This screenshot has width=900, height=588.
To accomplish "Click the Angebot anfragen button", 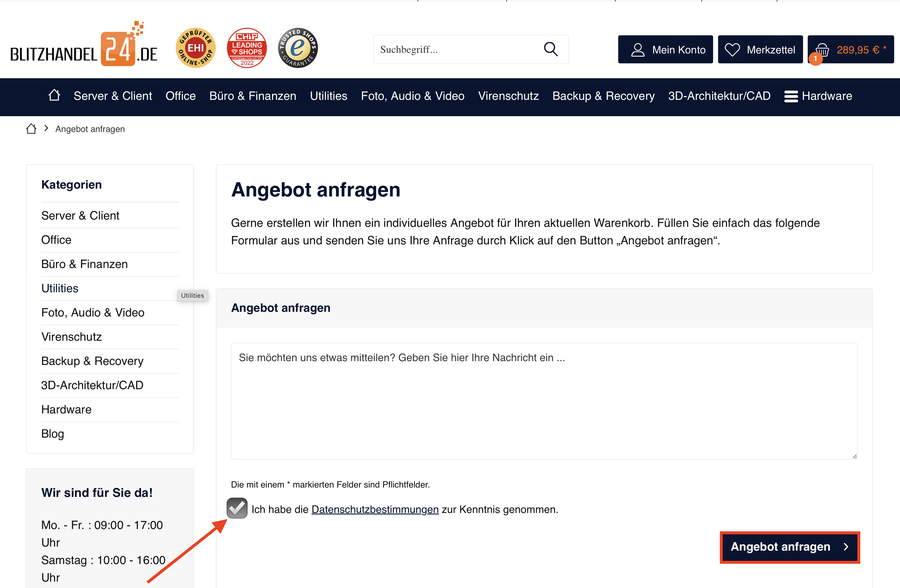I will 790,547.
